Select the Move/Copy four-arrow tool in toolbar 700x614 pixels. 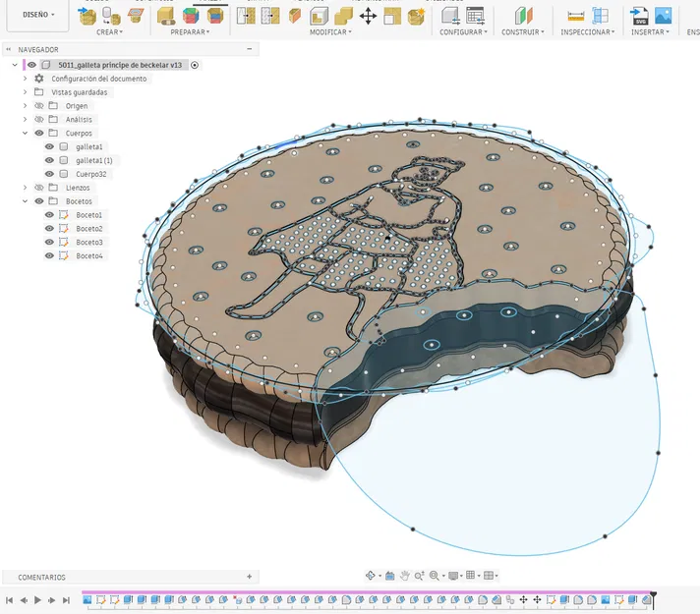[368, 17]
